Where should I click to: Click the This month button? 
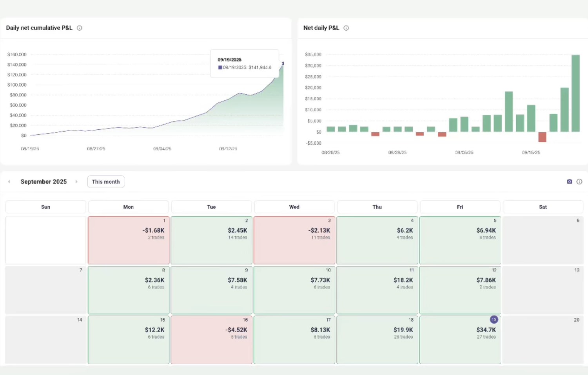click(106, 181)
